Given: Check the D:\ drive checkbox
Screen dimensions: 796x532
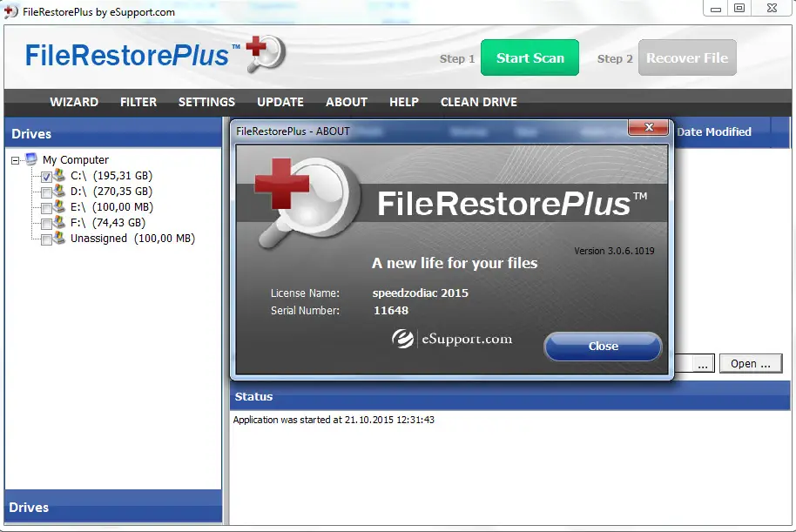Looking at the screenshot, I should coord(46,192).
